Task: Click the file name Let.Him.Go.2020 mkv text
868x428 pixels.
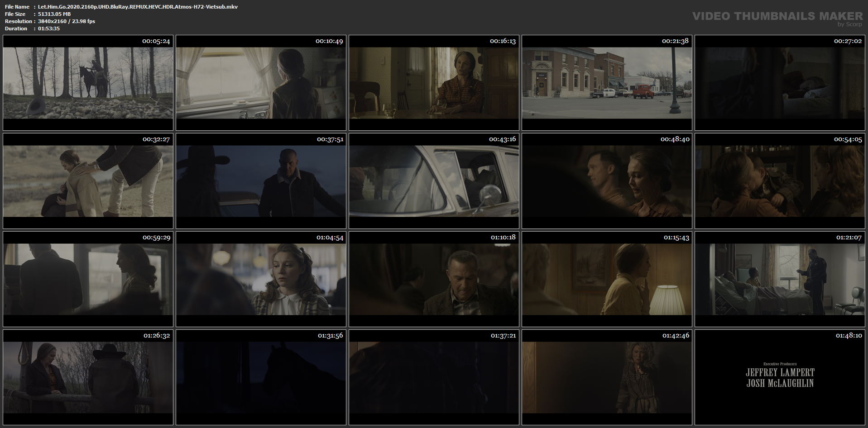Action: point(138,7)
